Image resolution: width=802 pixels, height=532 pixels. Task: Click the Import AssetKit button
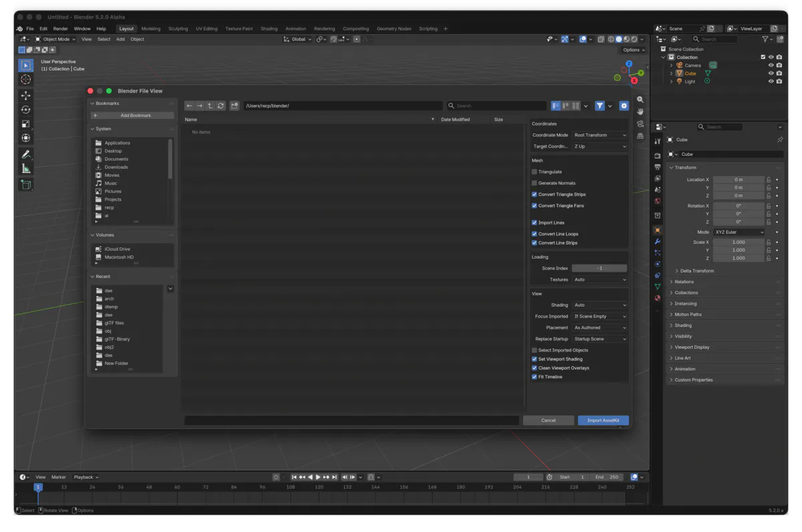point(604,420)
